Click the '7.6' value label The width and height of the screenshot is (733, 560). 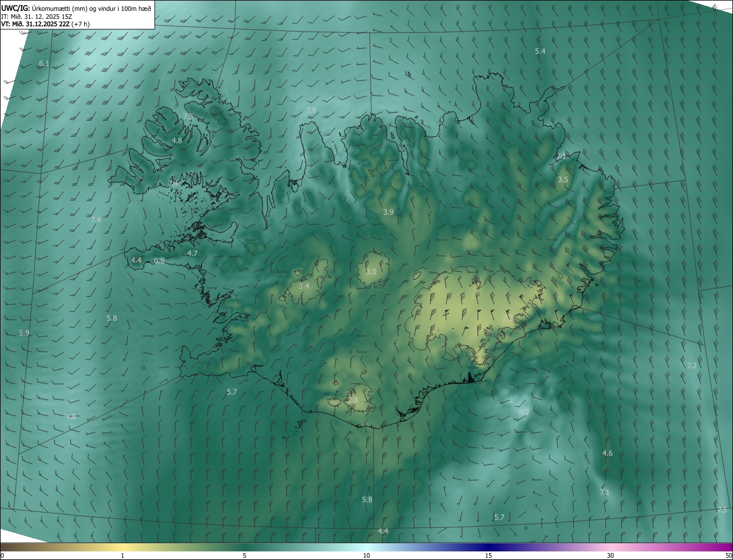pos(71,417)
